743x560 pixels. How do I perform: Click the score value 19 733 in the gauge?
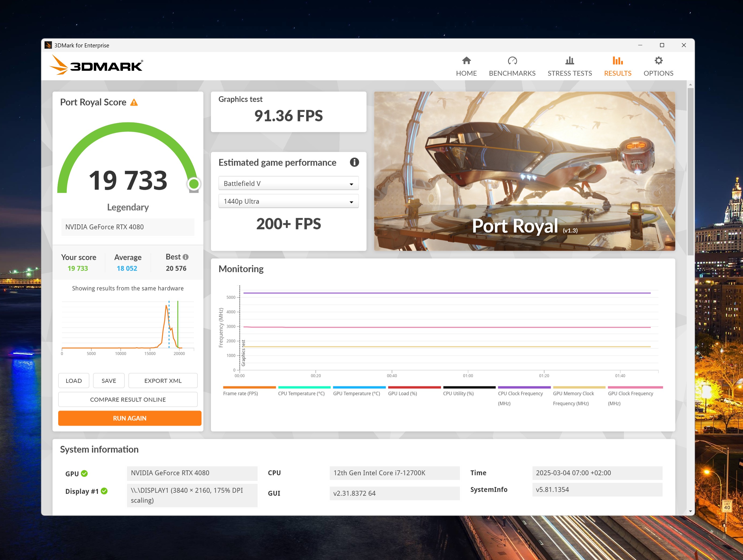128,180
